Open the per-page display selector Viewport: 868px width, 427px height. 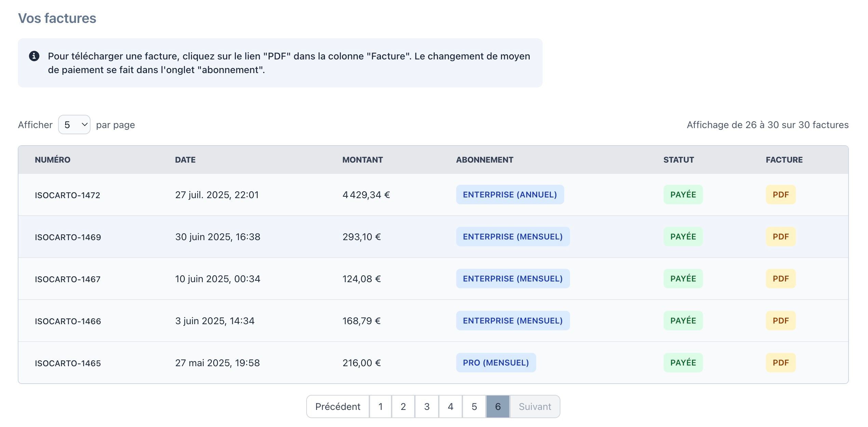[x=73, y=124]
